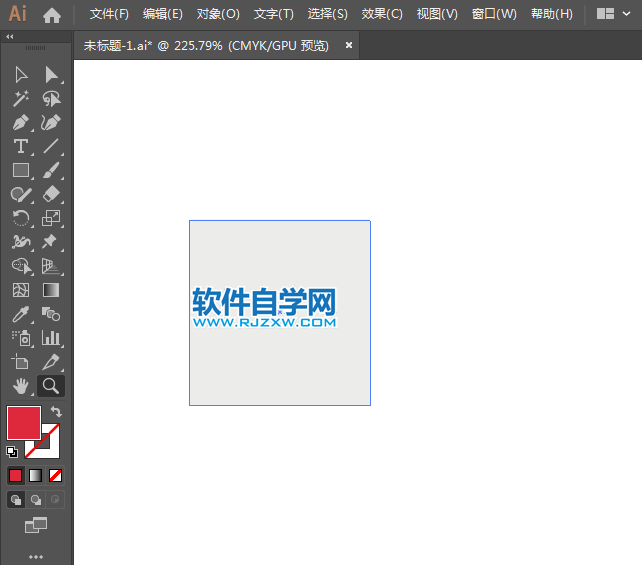The height and width of the screenshot is (565, 642).
Task: Click the 软件自学网 logo image on artboard
Action: pos(264,307)
